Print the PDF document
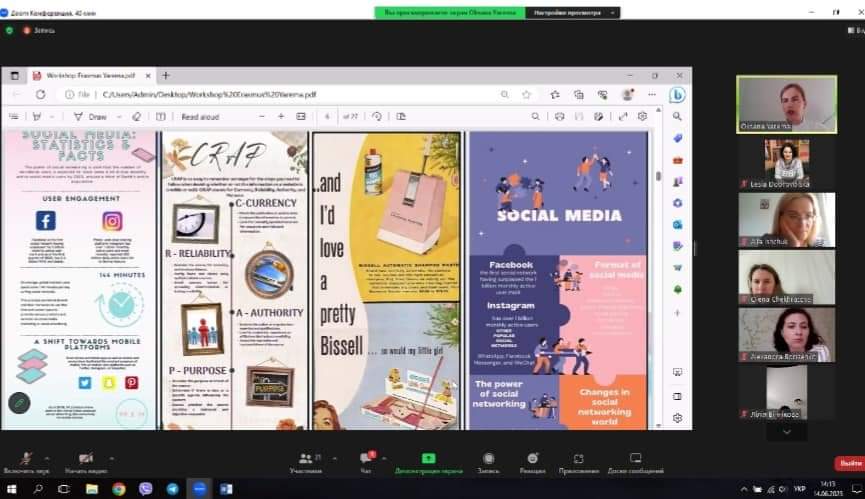 (x=559, y=116)
